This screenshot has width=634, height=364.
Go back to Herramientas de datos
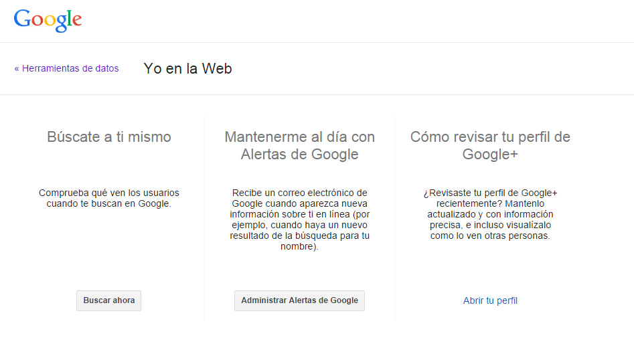click(67, 68)
